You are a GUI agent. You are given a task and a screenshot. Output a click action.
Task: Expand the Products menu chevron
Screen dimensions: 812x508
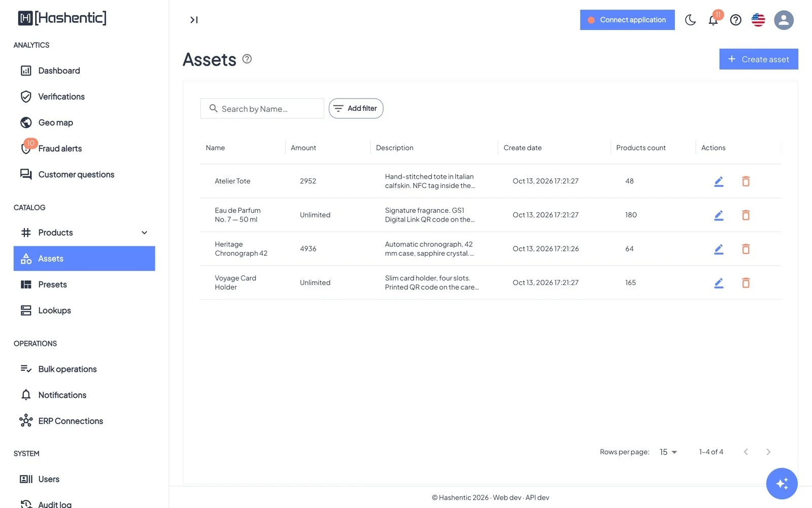144,233
